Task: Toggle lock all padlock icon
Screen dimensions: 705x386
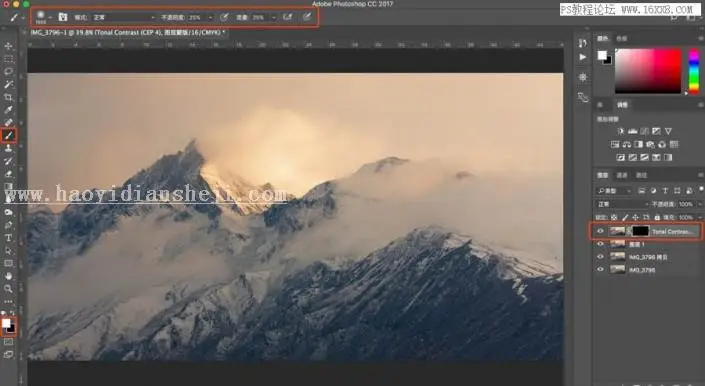Action: pyautogui.click(x=657, y=217)
